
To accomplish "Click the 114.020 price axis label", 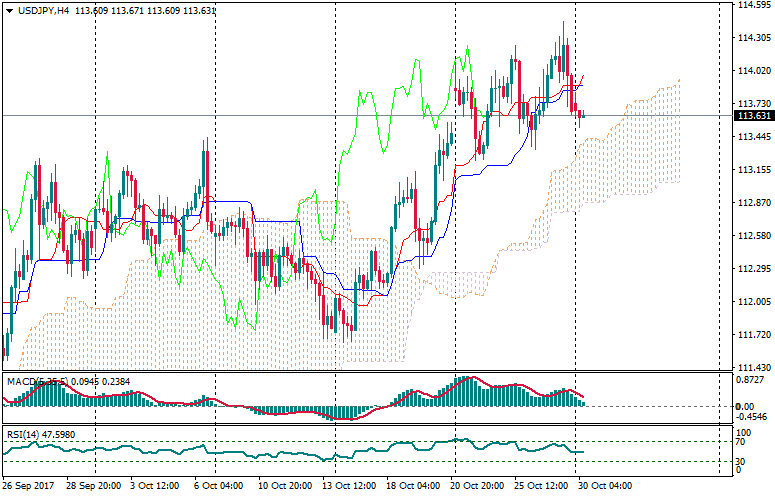I will 752,71.
